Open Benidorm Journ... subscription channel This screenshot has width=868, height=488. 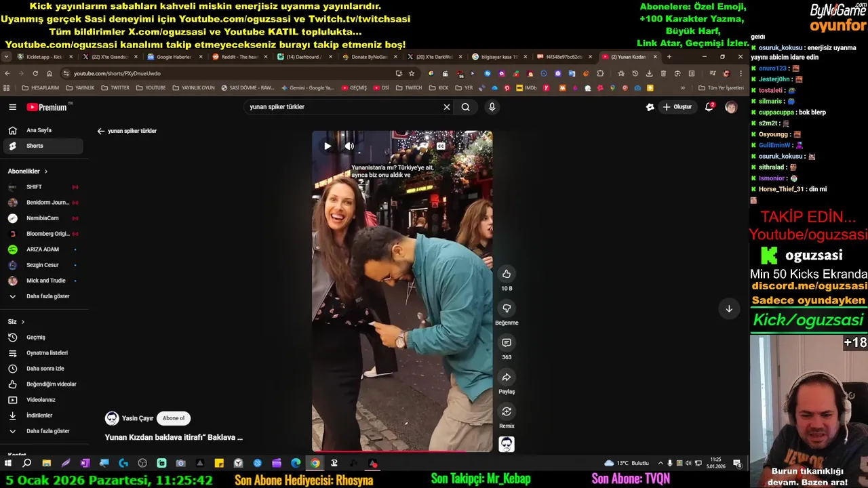pyautogui.click(x=44, y=203)
